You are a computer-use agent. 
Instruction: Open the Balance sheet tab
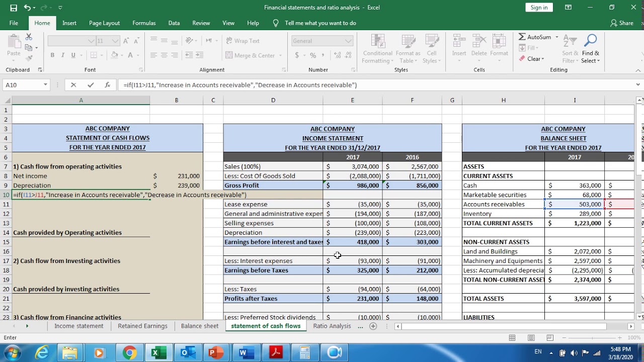pyautogui.click(x=200, y=326)
